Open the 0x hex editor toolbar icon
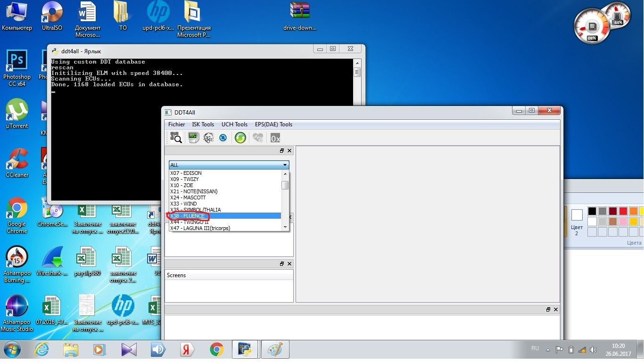This screenshot has height=362, width=644. coord(275,138)
